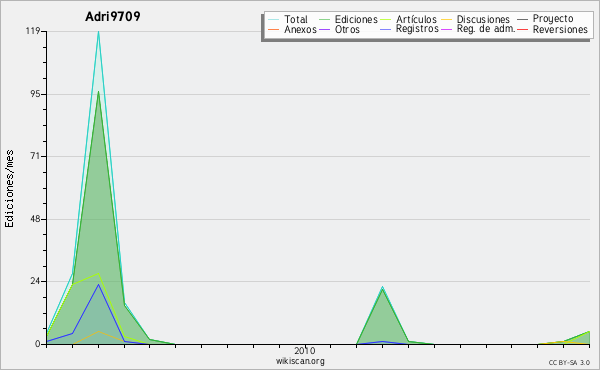
Task: Click the peak of the Total line at 119
Action: click(x=98, y=32)
